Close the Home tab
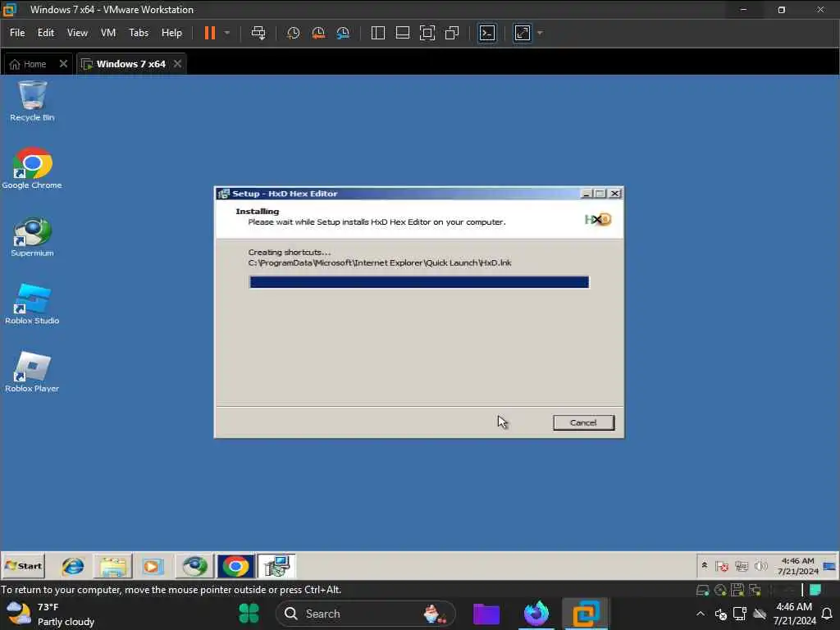Viewport: 840px width, 630px height. pyautogui.click(x=63, y=64)
